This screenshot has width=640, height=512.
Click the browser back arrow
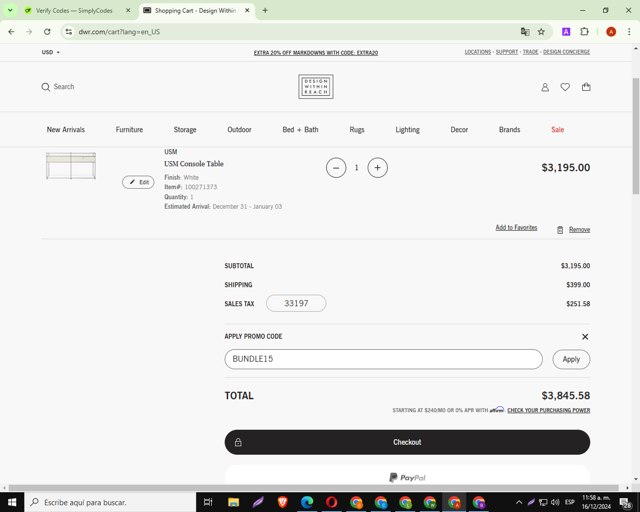click(x=11, y=32)
